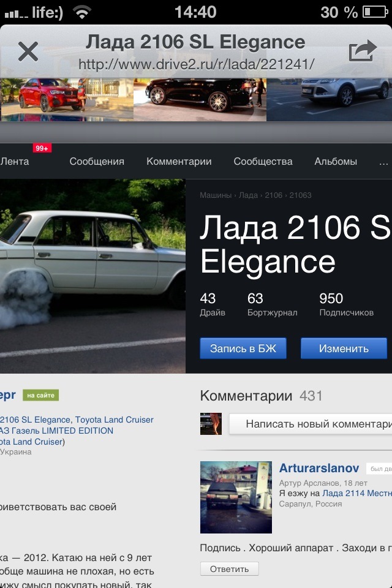
Task: Tap the 99+ notification badge
Action: tap(42, 148)
